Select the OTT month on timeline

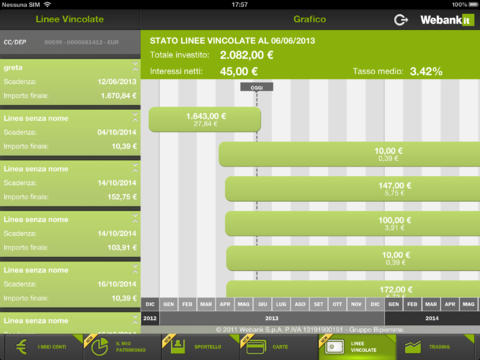337,304
